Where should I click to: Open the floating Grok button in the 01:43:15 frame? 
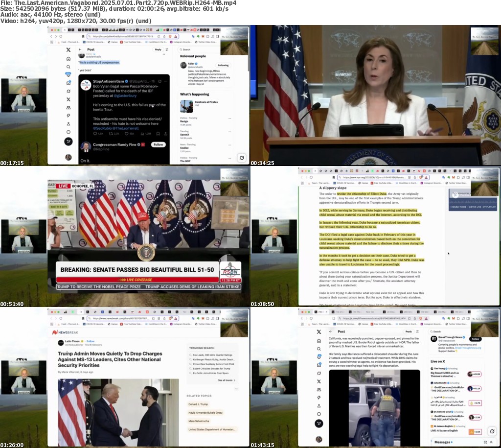[492, 431]
